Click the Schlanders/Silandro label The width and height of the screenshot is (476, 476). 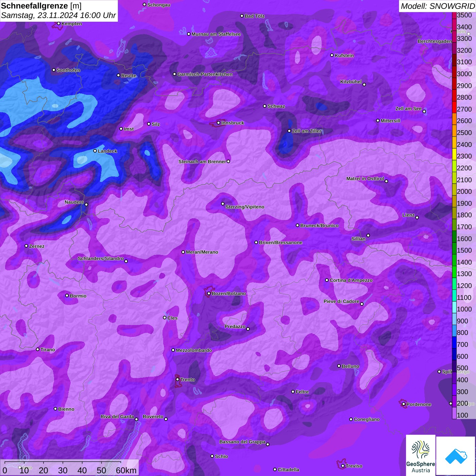tap(101, 258)
